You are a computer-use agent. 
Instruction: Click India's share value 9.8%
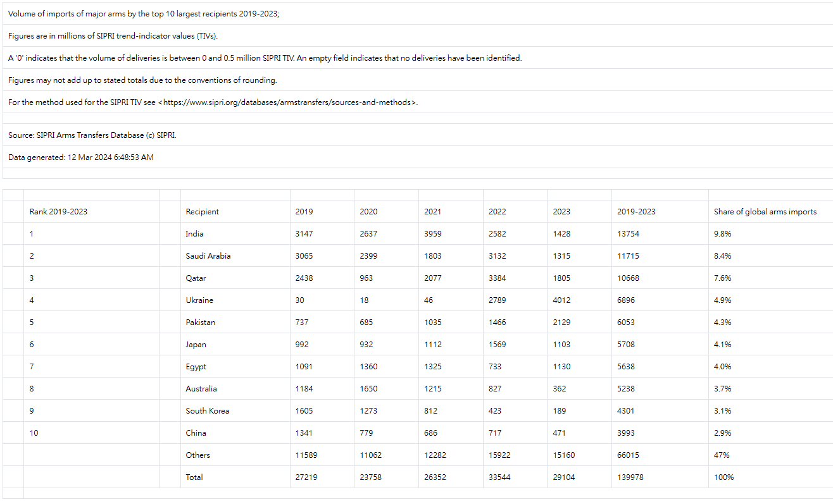pos(722,234)
